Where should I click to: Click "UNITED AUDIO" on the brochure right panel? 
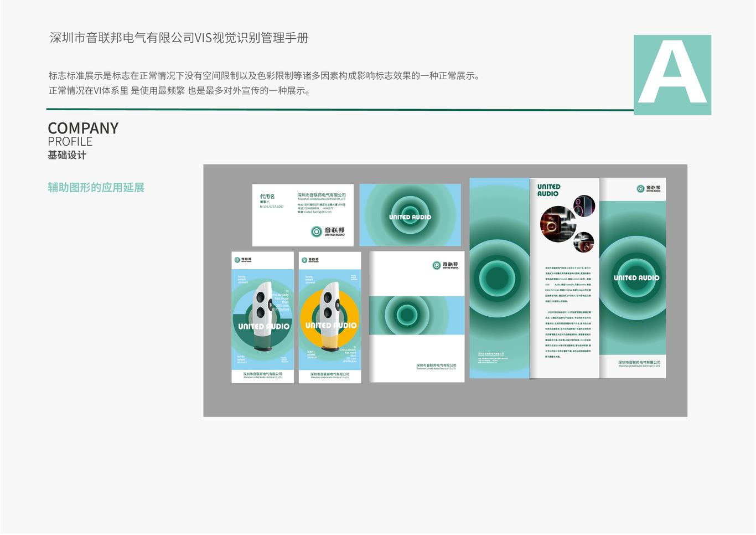[x=636, y=278]
